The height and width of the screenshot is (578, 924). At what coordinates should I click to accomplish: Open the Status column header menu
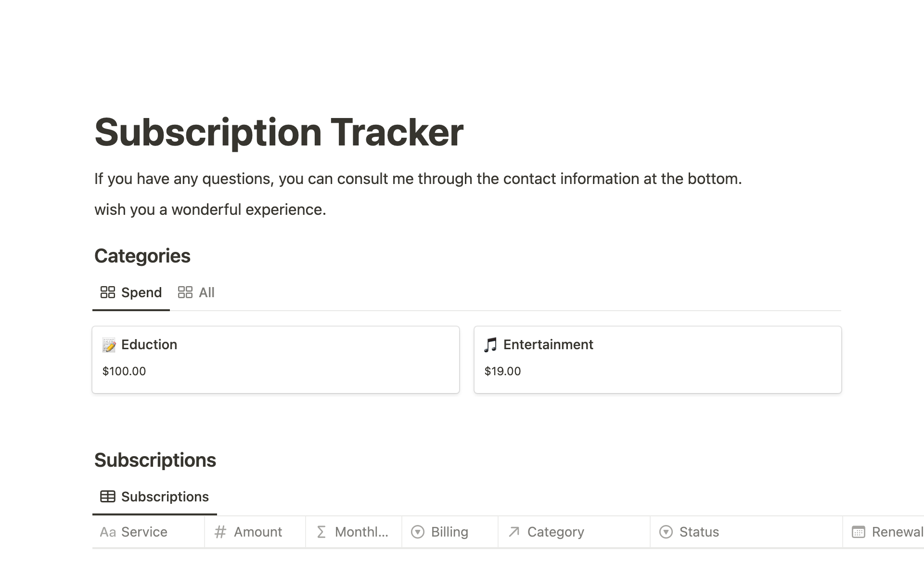click(x=699, y=532)
